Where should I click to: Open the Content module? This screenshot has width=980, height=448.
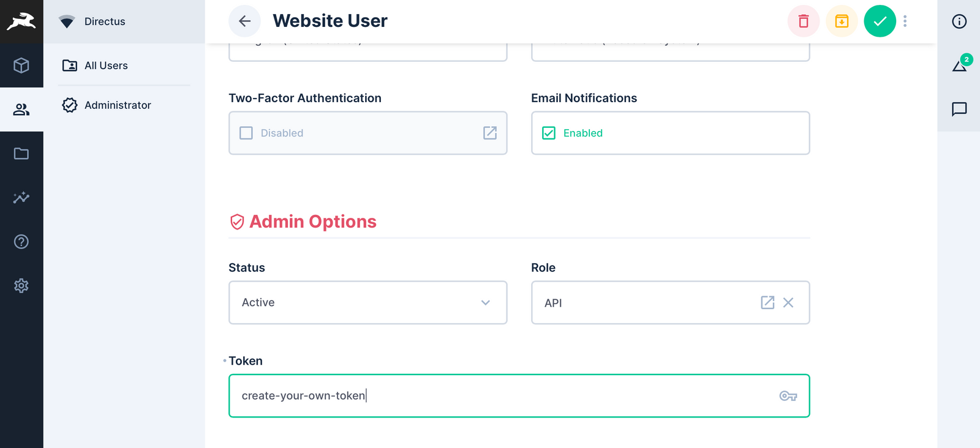[21, 65]
